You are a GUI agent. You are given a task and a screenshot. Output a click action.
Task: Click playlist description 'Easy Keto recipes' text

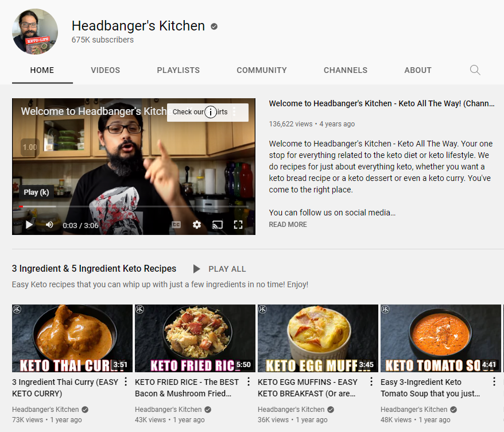tap(160, 284)
